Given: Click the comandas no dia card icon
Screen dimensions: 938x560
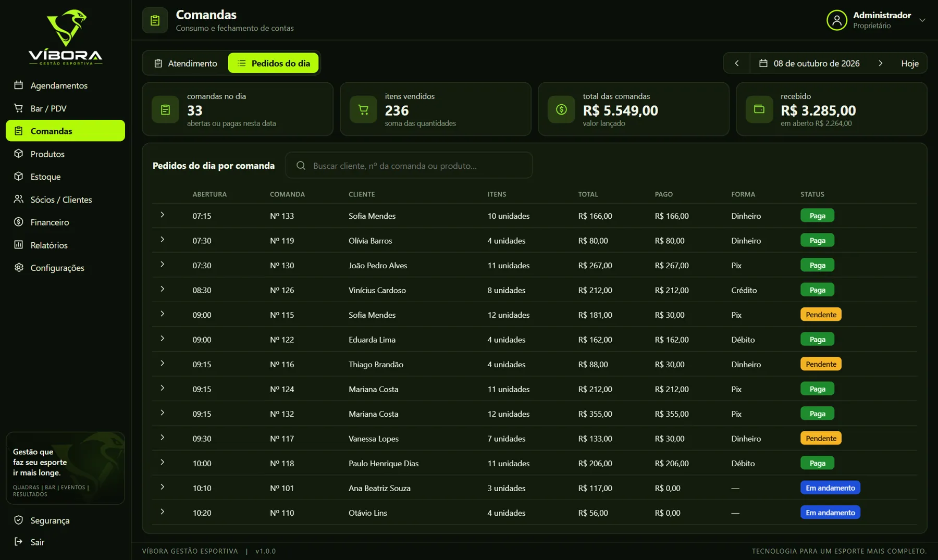Looking at the screenshot, I should tap(165, 109).
